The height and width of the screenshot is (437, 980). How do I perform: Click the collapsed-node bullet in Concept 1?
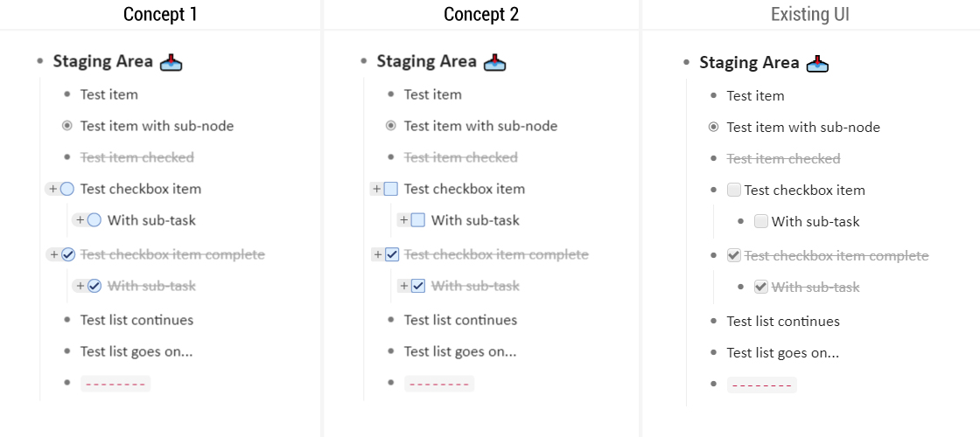[x=66, y=126]
